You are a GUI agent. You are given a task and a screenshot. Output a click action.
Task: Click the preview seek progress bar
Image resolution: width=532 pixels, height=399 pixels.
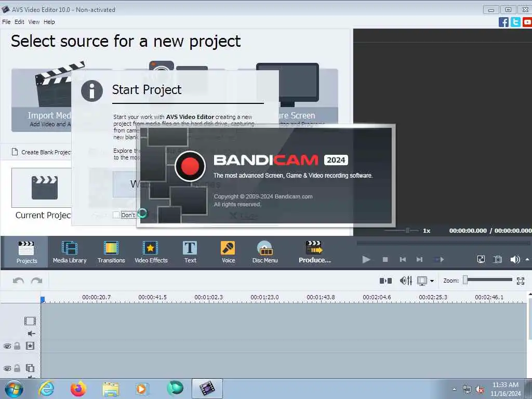(x=443, y=243)
